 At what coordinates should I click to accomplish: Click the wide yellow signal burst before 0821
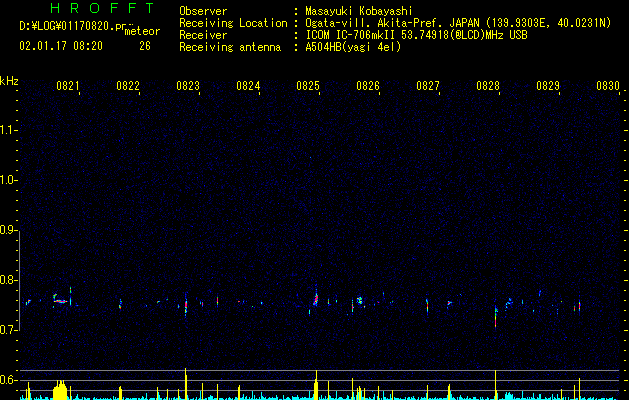point(60,390)
